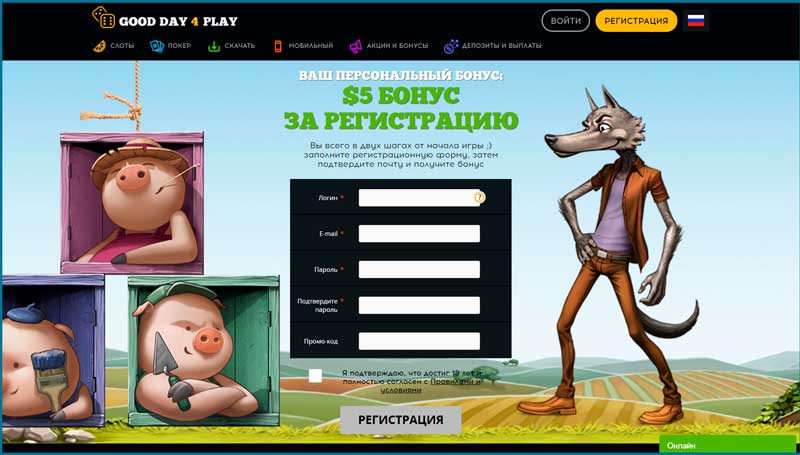This screenshot has width=800, height=455.
Task: Focus the Промо-код input field
Action: click(419, 341)
